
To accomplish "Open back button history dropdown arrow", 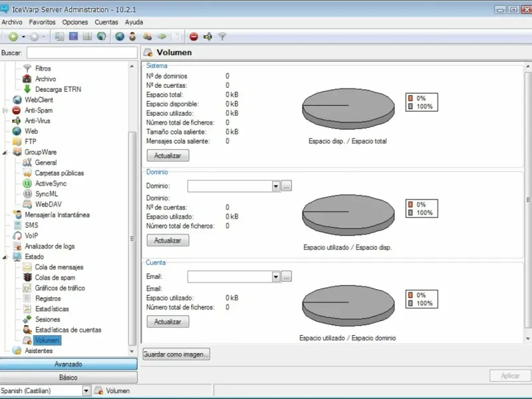I will tap(23, 37).
